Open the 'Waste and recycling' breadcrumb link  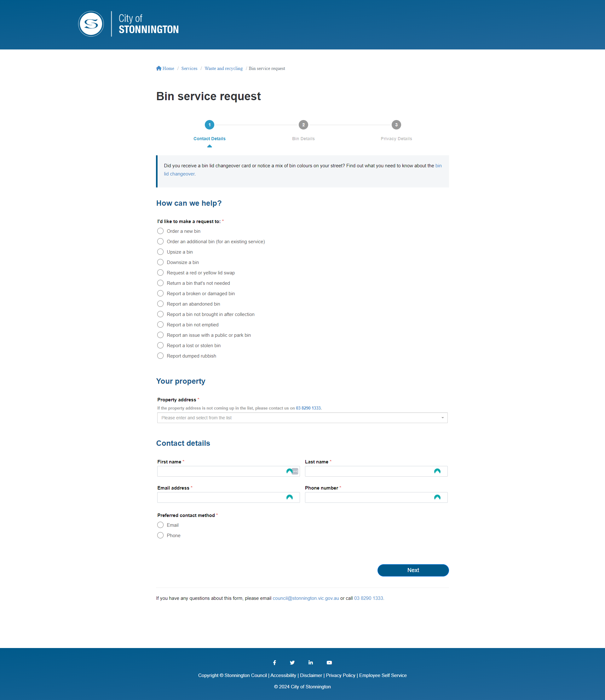click(x=223, y=69)
